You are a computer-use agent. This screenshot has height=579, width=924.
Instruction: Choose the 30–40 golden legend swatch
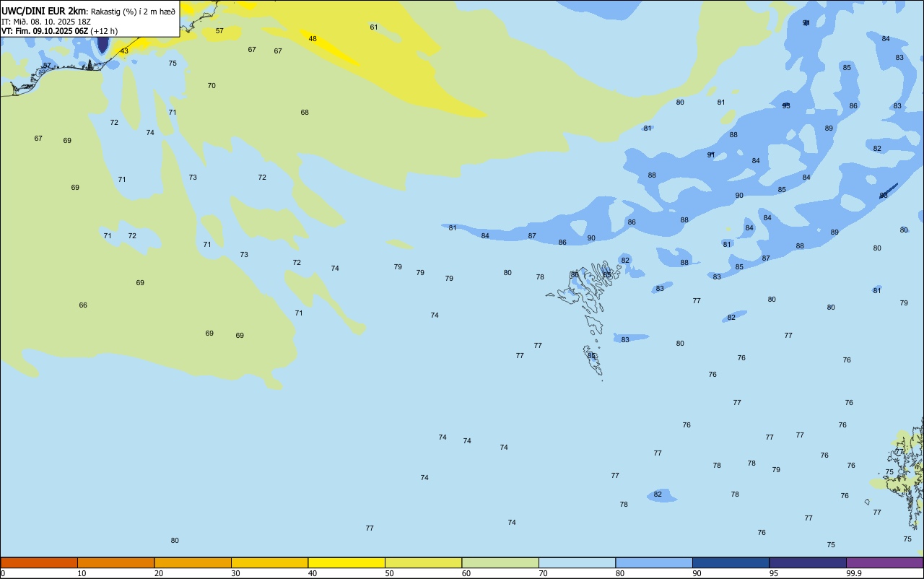269,562
